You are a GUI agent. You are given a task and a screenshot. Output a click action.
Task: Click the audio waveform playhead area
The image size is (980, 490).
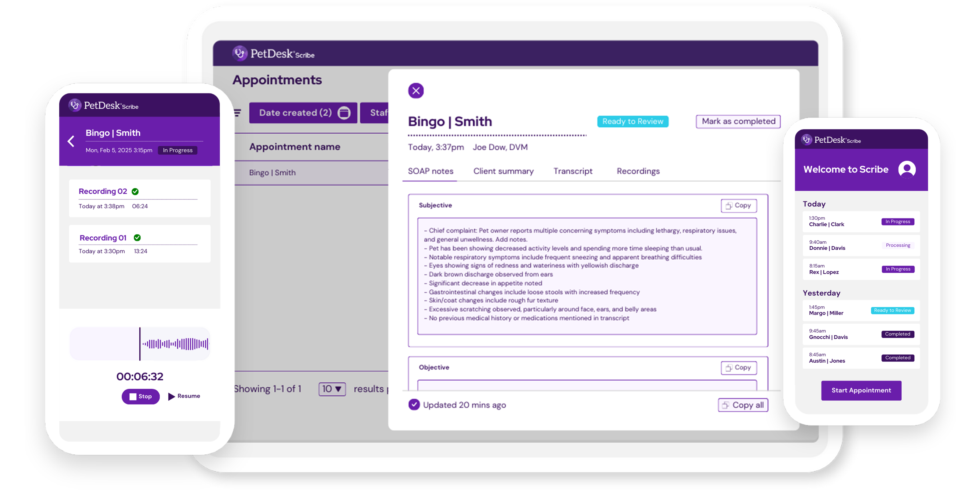[x=140, y=344]
